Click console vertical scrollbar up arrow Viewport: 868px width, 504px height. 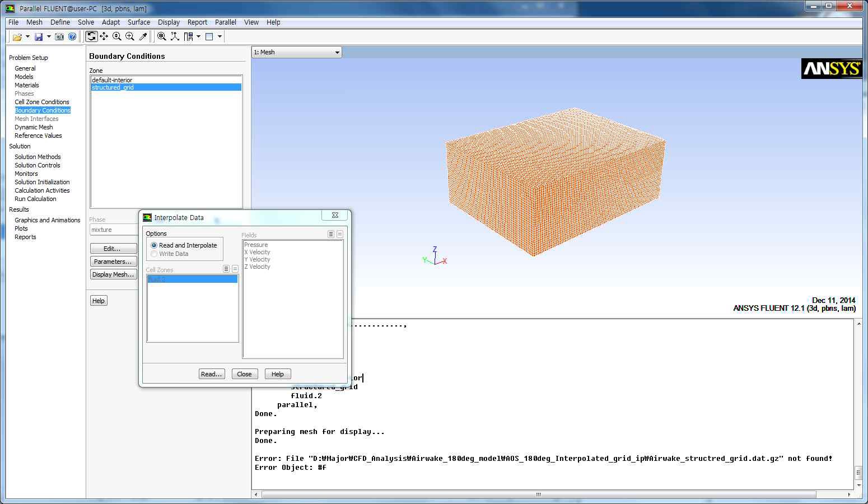(x=858, y=324)
